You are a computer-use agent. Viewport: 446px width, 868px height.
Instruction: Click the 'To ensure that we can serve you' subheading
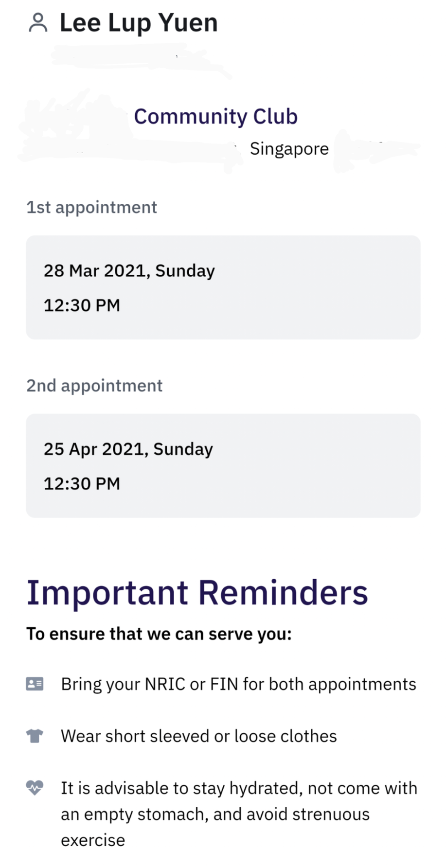click(x=159, y=634)
